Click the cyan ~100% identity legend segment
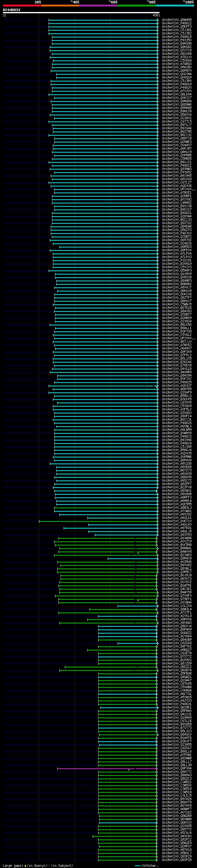This screenshot has height=868, width=197. pos(175,6)
